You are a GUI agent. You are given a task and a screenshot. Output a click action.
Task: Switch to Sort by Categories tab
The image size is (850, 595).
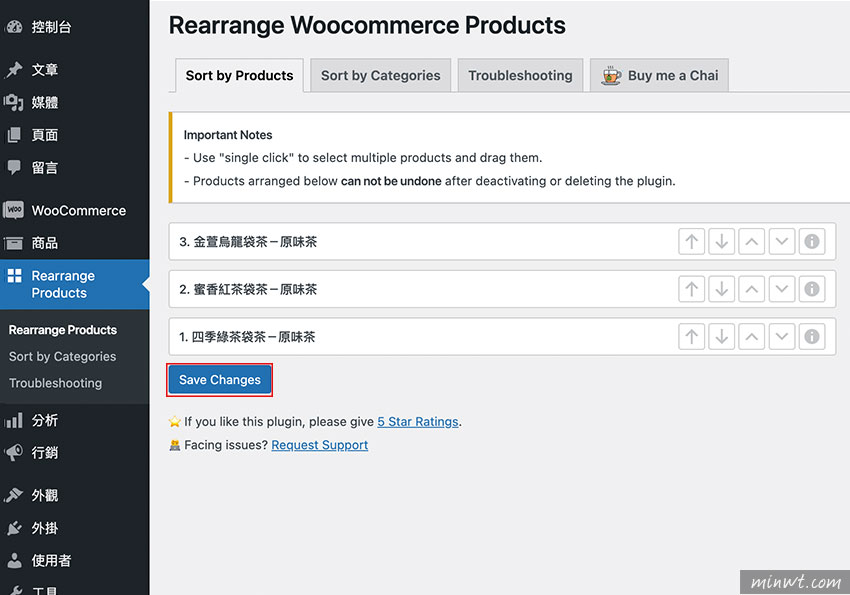click(381, 75)
